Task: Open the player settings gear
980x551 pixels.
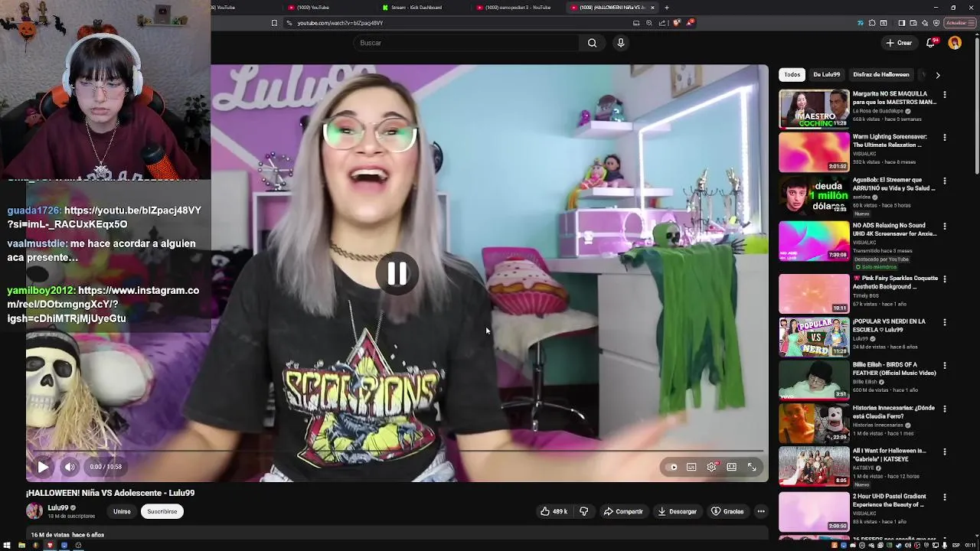Action: (x=712, y=467)
